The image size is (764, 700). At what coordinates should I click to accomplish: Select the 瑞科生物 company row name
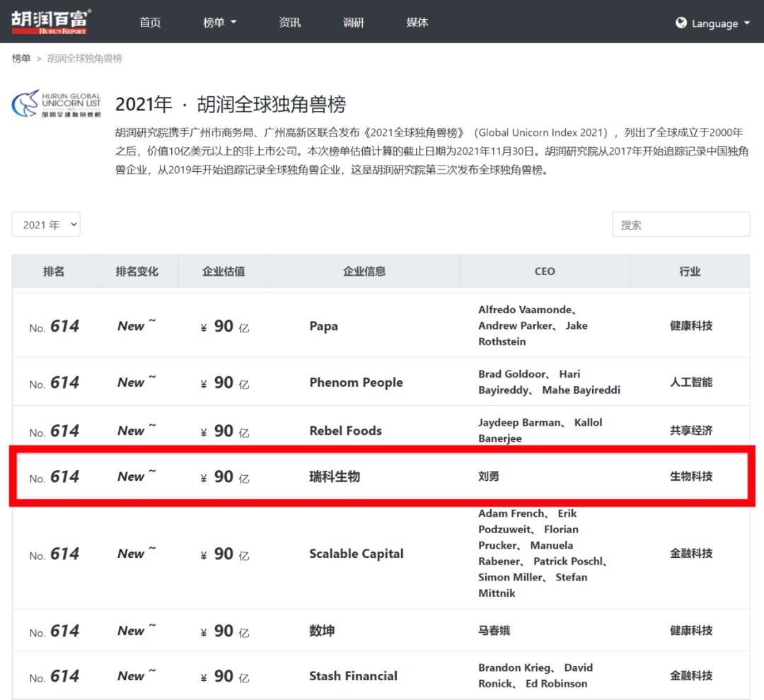pyautogui.click(x=335, y=477)
